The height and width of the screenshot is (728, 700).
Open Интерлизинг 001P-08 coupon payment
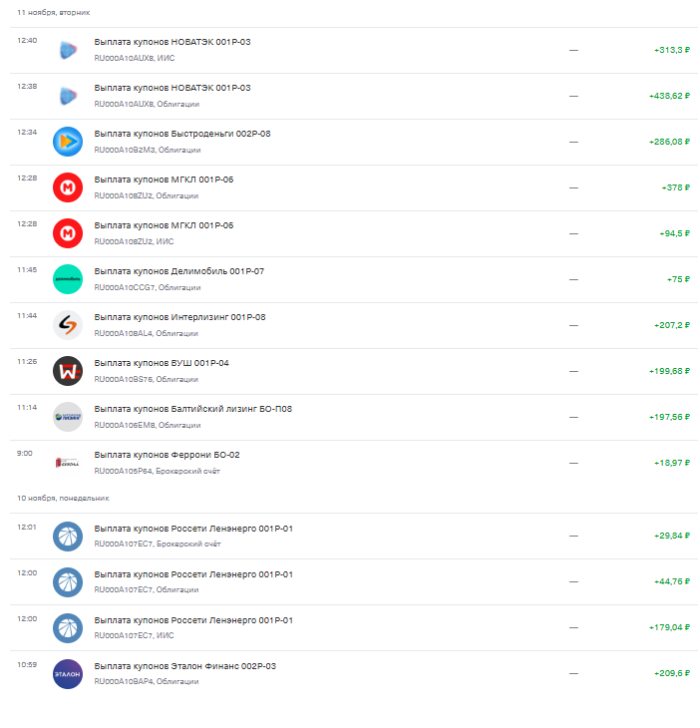click(x=354, y=325)
